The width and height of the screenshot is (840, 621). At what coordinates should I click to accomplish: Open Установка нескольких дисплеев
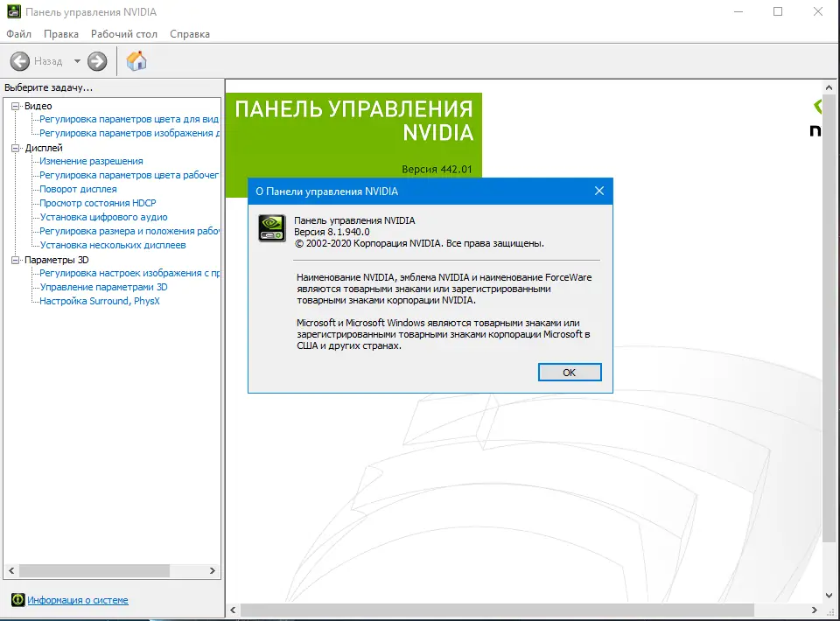point(113,245)
